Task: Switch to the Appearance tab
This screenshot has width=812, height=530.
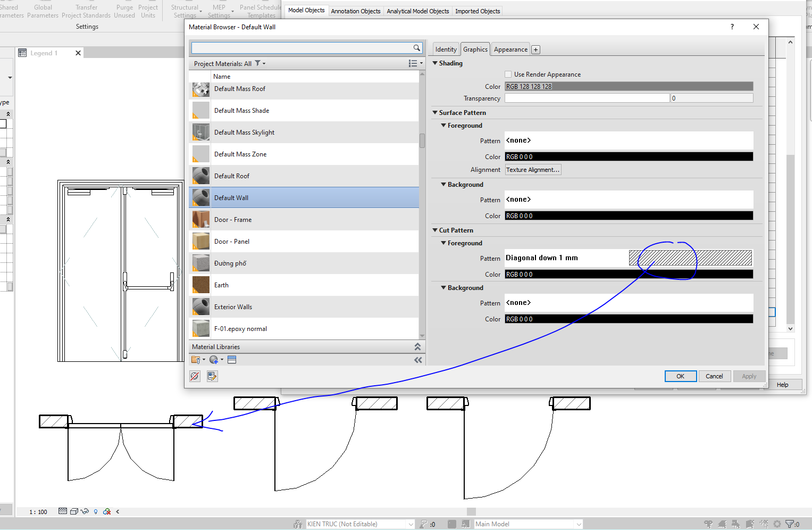Action: coord(510,49)
